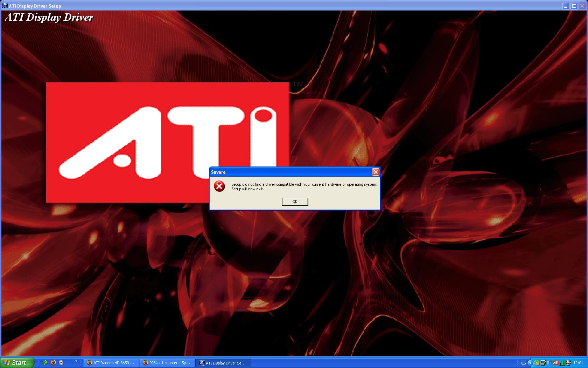This screenshot has width=588, height=368.
Task: Click OK in the Severe error dialog
Action: (295, 202)
